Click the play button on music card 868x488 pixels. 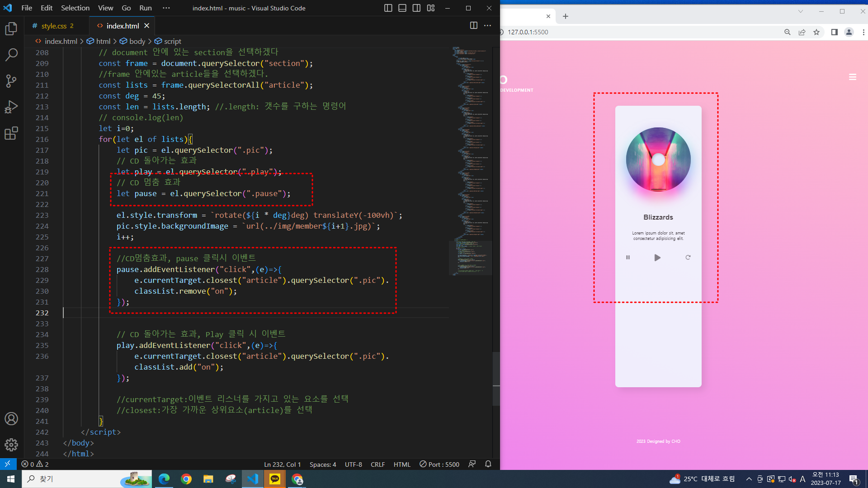tap(657, 258)
